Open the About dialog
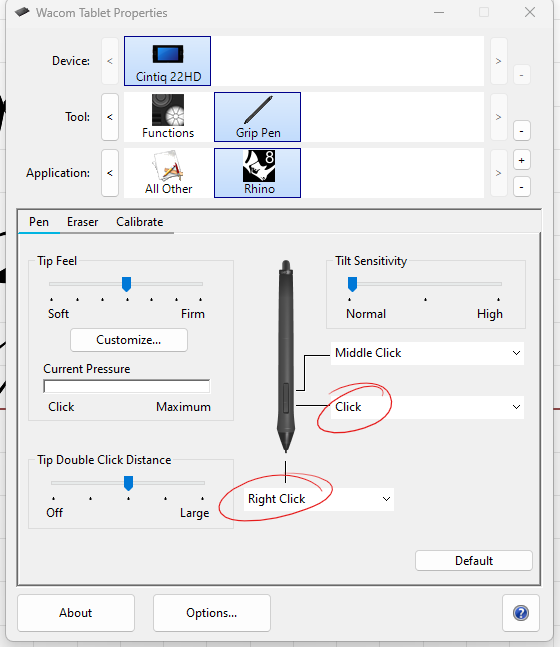The height and width of the screenshot is (647, 560). coord(76,613)
